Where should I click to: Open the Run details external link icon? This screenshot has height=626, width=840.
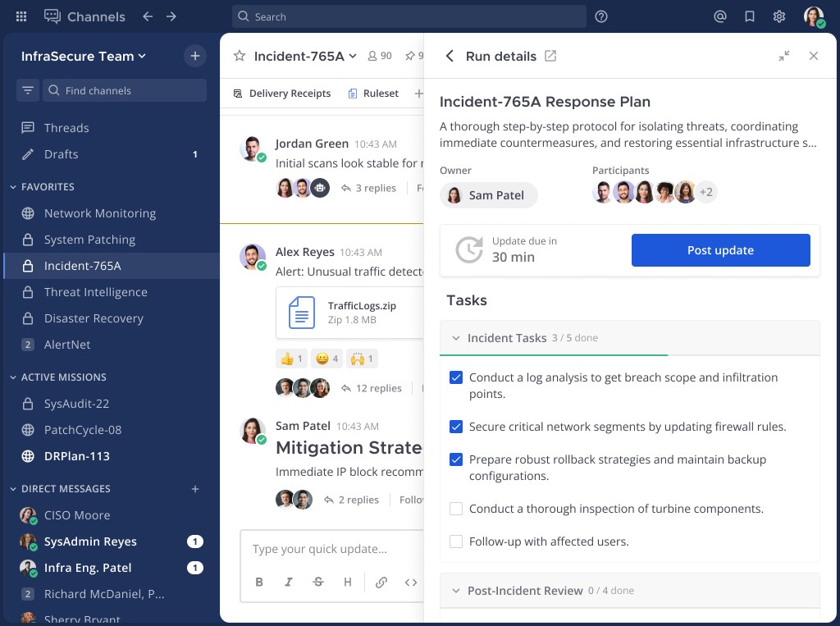[x=550, y=56]
